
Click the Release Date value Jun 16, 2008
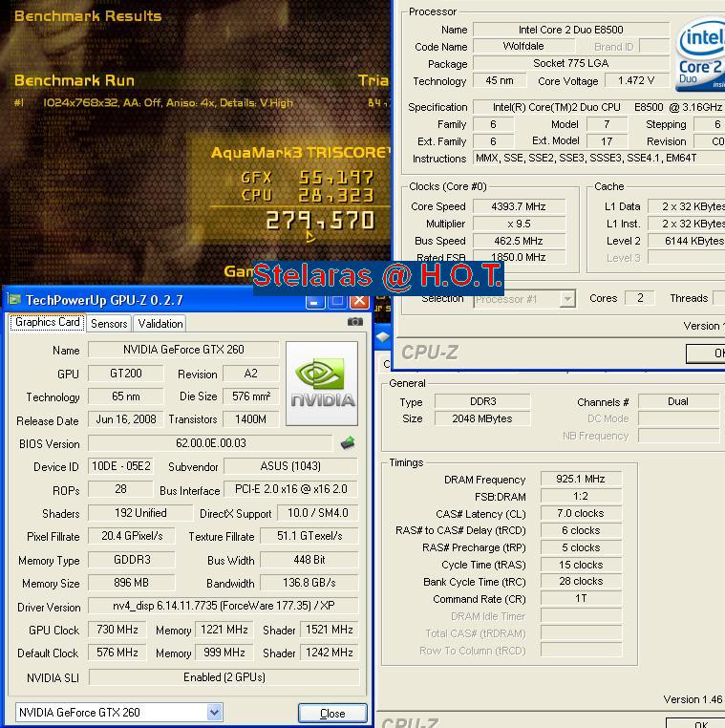tap(125, 419)
